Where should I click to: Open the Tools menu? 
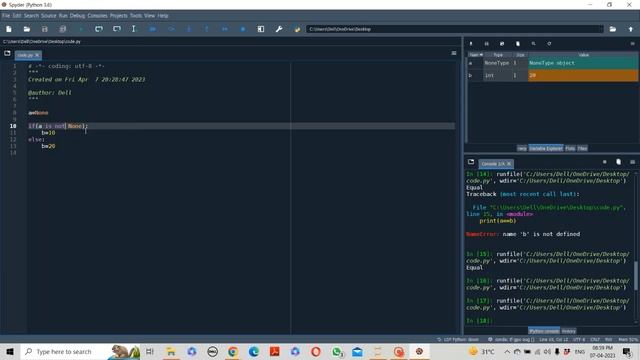[136, 16]
